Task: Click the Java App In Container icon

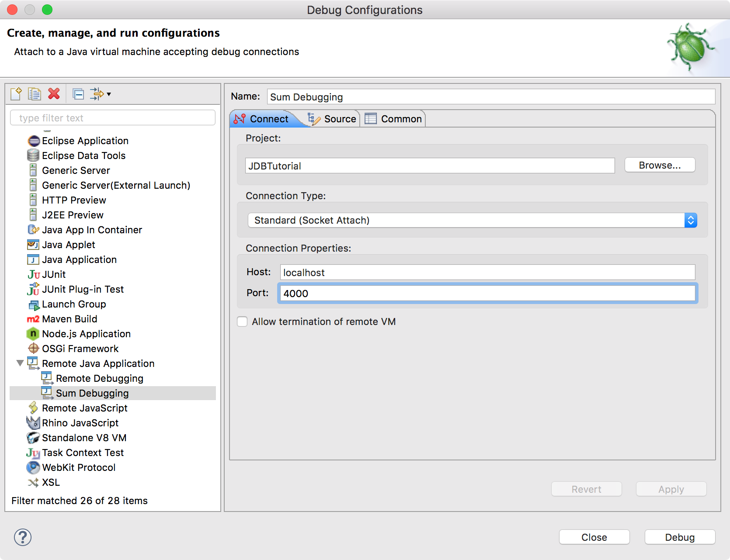Action: (33, 230)
